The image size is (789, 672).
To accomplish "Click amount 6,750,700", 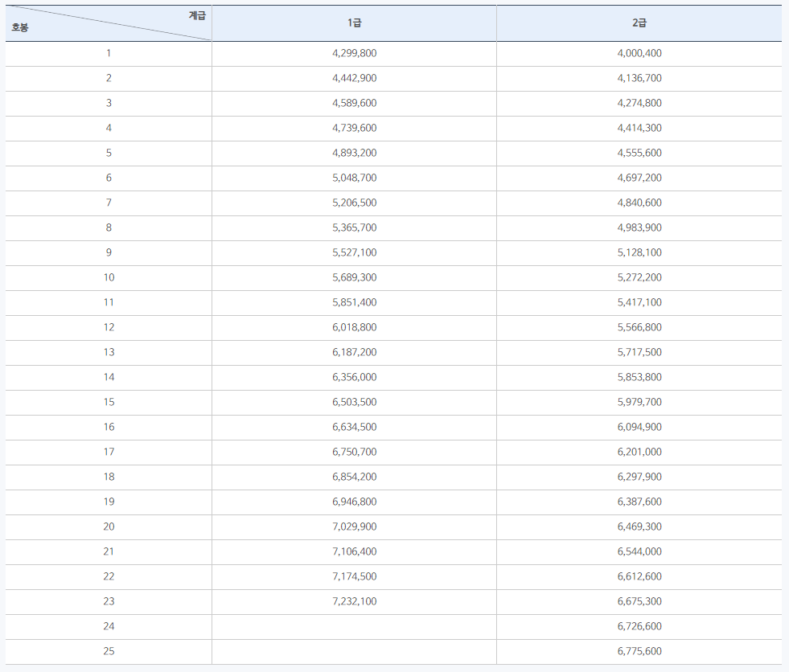I will coord(354,452).
